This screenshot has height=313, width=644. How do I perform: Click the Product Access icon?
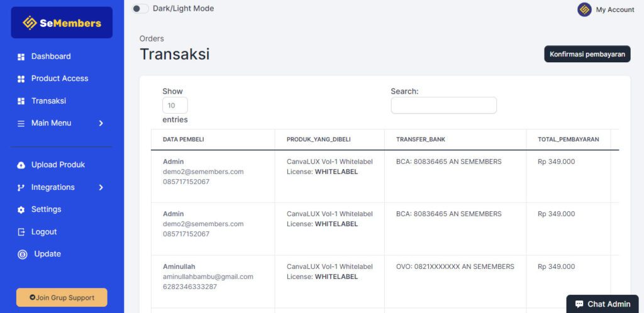[21, 79]
